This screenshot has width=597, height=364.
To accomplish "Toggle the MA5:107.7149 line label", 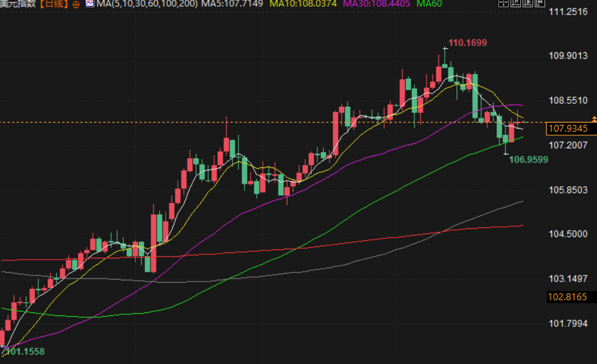I will click(x=232, y=4).
